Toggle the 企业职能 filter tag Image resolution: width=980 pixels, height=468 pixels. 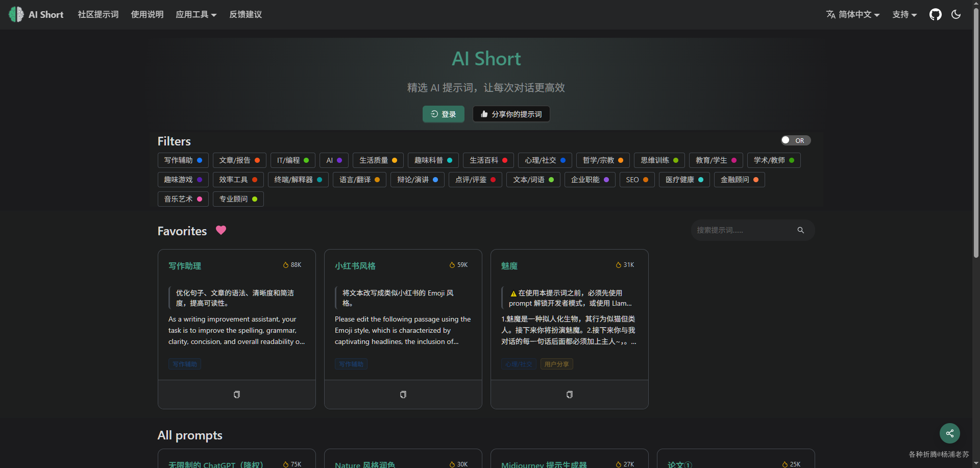(x=590, y=180)
